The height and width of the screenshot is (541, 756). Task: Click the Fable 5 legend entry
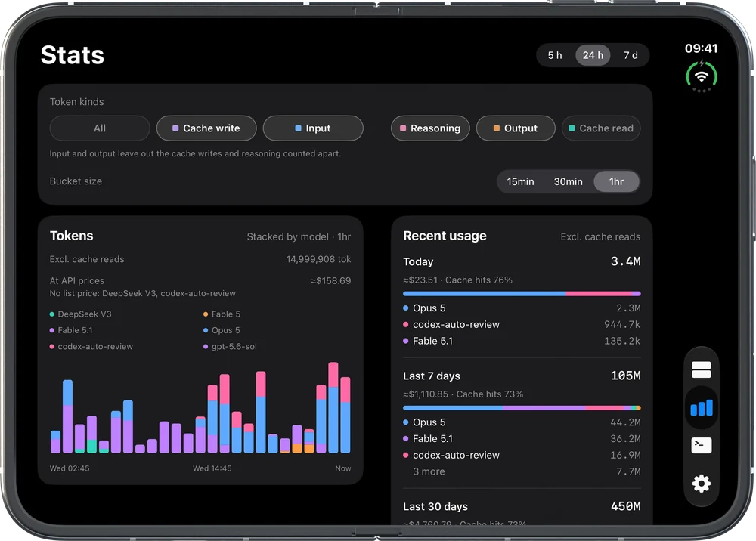click(222, 314)
